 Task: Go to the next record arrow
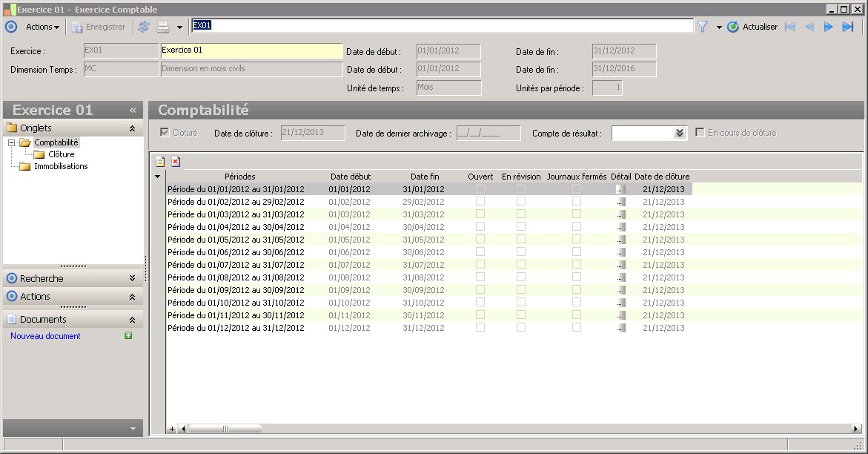click(x=829, y=27)
